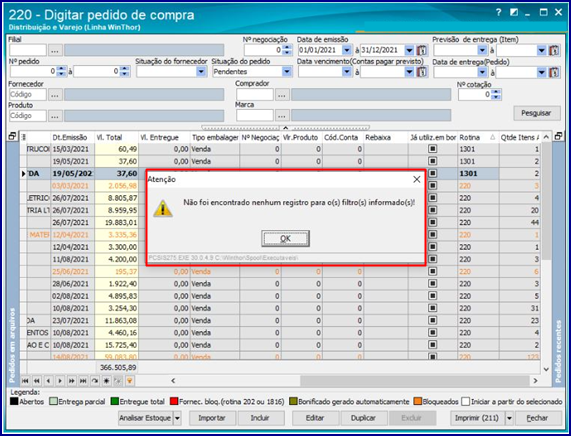This screenshot has height=436, width=571.
Task: Open Imprimir (211) dropdown arrow
Action: (x=509, y=418)
